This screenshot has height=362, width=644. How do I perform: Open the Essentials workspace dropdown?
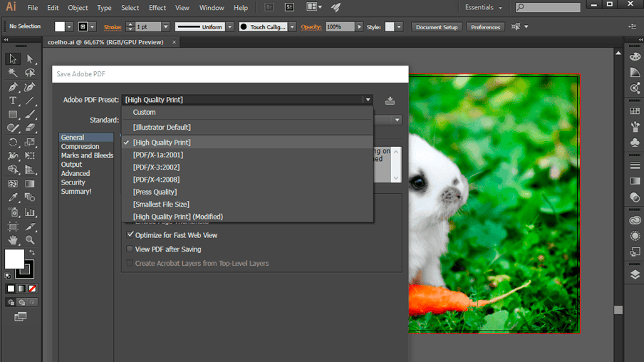coord(484,8)
